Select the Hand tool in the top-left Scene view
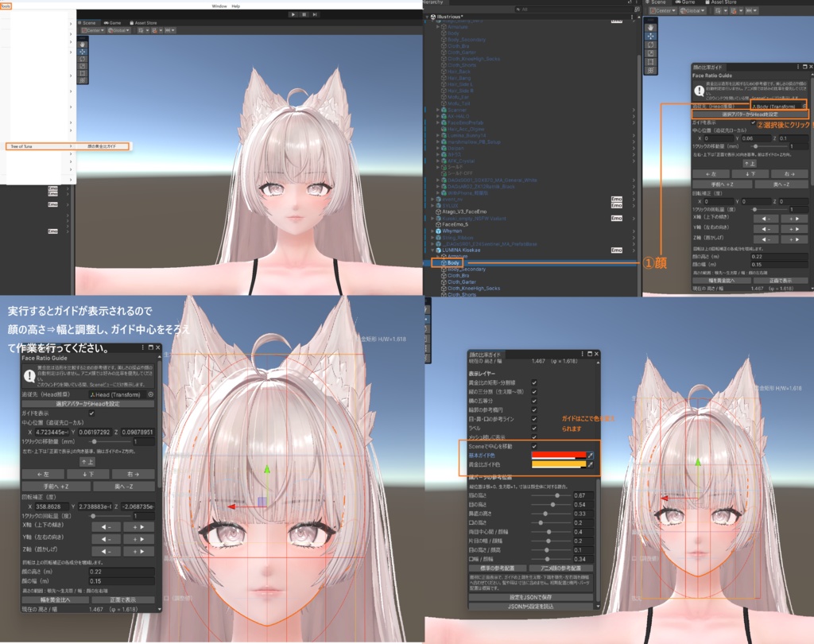The height and width of the screenshot is (644, 814). [x=83, y=45]
